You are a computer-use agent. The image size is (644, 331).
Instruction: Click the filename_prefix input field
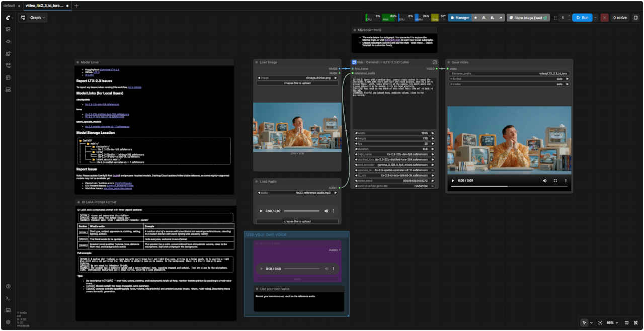coord(509,73)
